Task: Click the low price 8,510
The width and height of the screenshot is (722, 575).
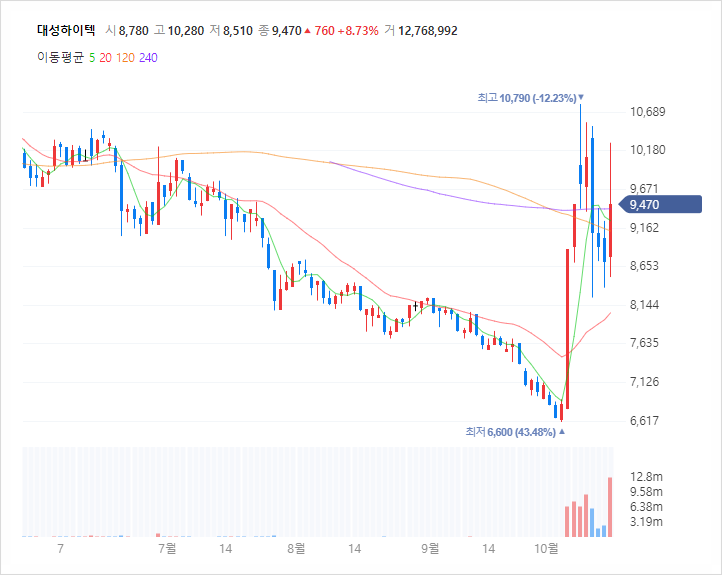Action: coord(238,31)
